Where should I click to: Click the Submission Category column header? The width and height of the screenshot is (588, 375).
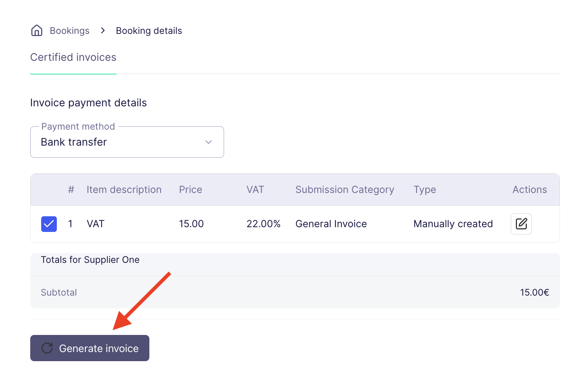(345, 190)
